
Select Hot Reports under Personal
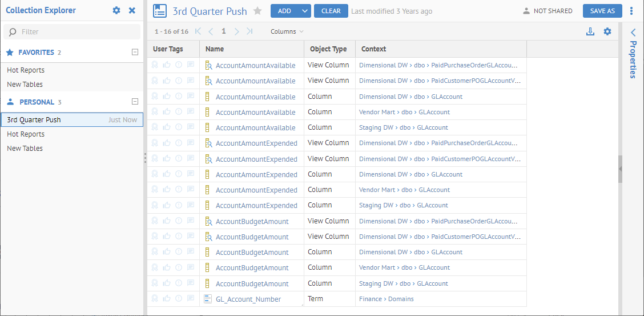point(26,134)
